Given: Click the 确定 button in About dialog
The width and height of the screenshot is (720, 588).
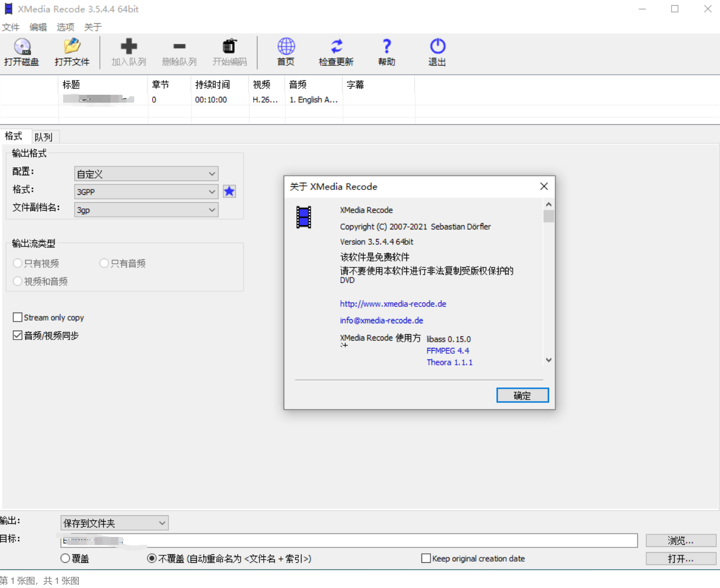Looking at the screenshot, I should click(x=522, y=395).
